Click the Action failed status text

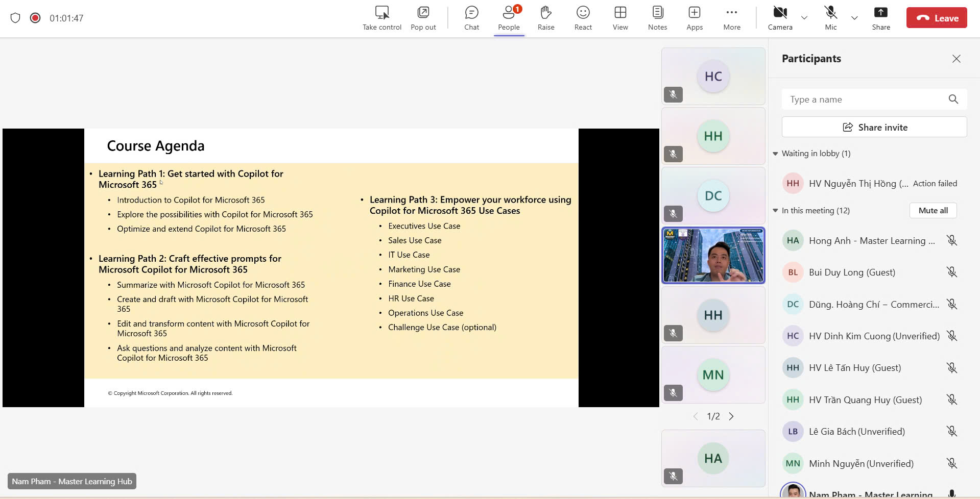tap(935, 184)
